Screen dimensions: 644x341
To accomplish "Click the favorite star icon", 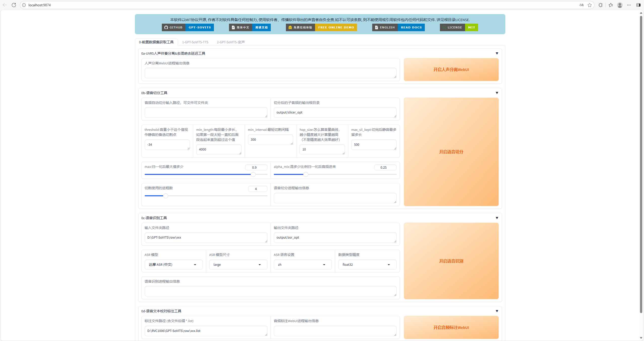I will (590, 5).
